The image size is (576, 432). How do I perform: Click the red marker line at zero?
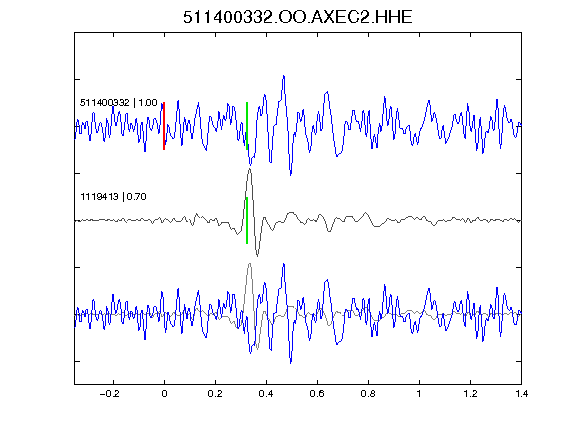tap(164, 126)
